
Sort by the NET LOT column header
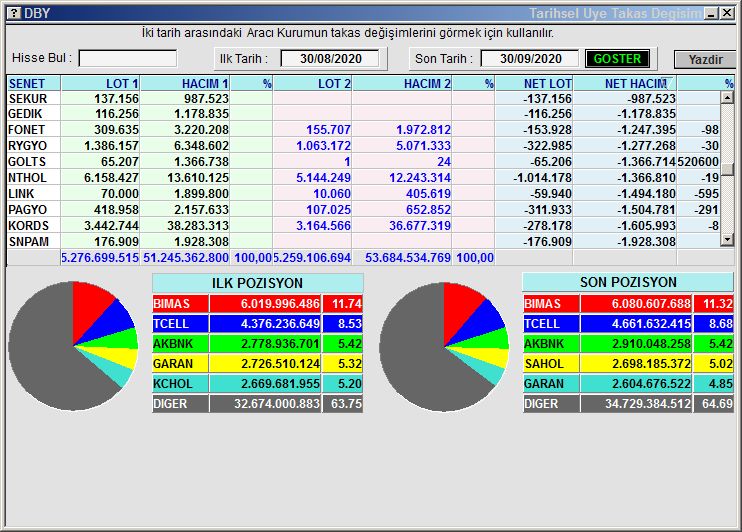tap(534, 83)
